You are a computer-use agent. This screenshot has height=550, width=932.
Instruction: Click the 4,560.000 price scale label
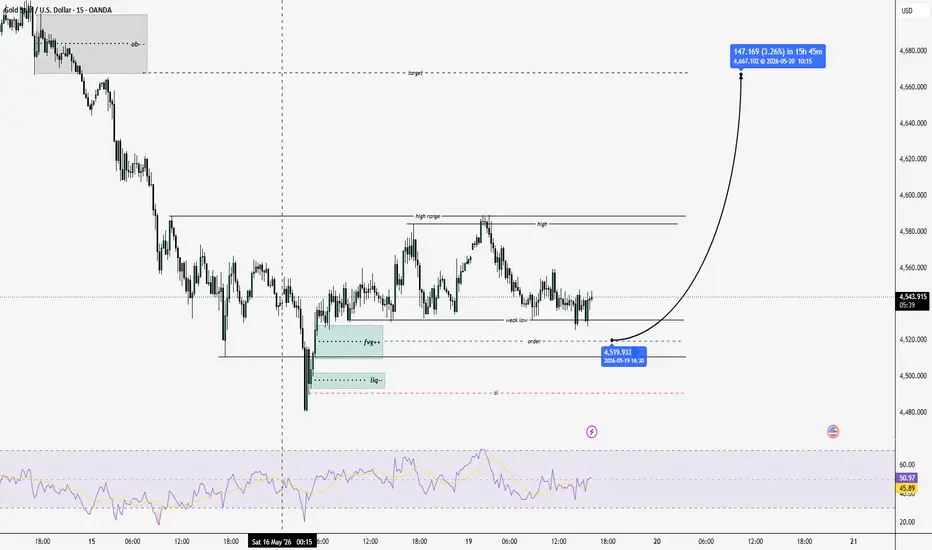[x=913, y=268]
